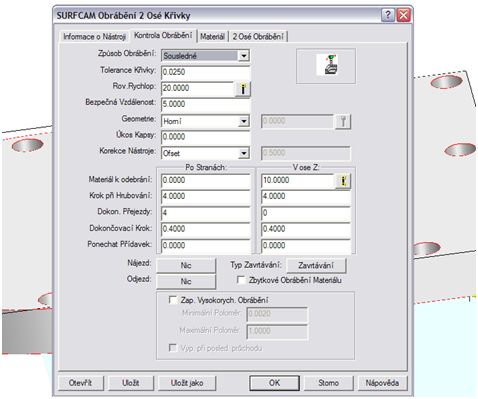
Task: Expand the Způsob Obrábění dropdown
Action: pyautogui.click(x=244, y=56)
